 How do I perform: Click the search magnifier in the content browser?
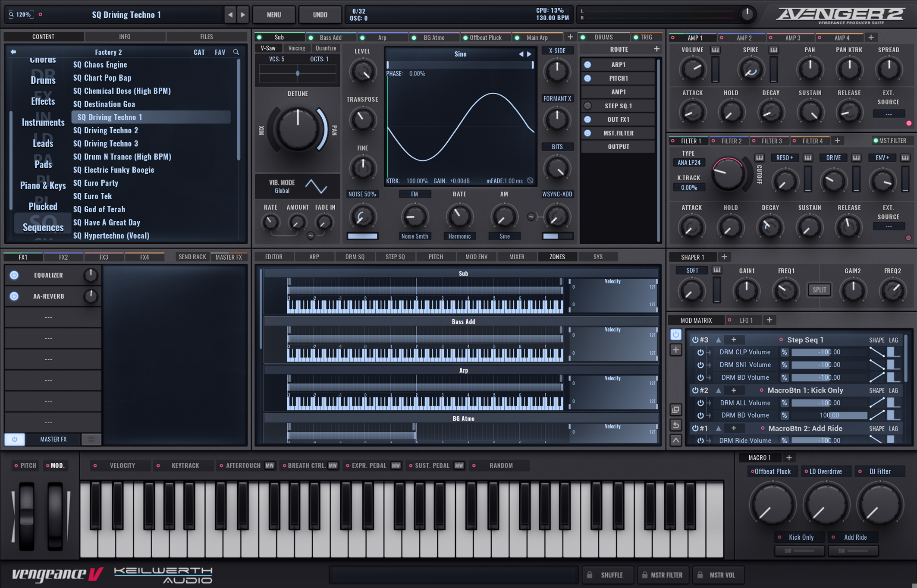(x=236, y=52)
